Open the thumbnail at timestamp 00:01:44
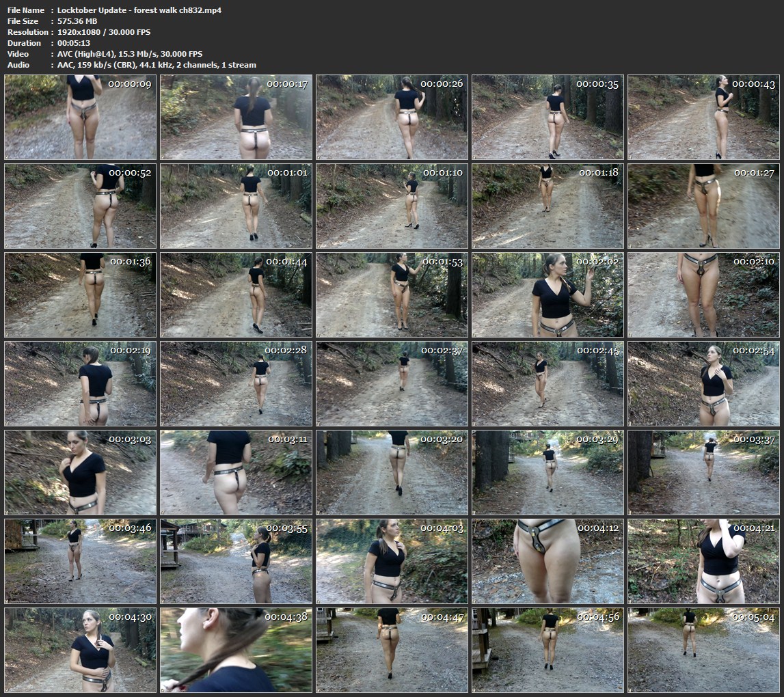Viewport: 784px width, 697px height. pos(236,295)
